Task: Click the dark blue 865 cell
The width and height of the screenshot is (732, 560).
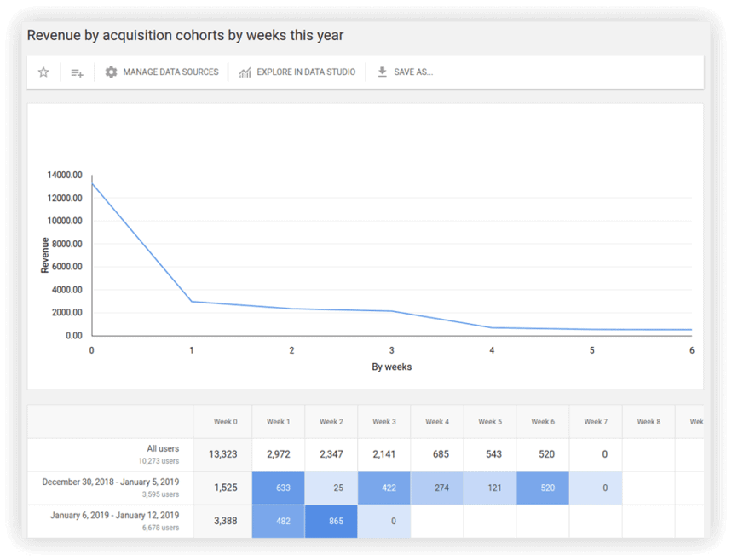Action: pyautogui.click(x=331, y=521)
